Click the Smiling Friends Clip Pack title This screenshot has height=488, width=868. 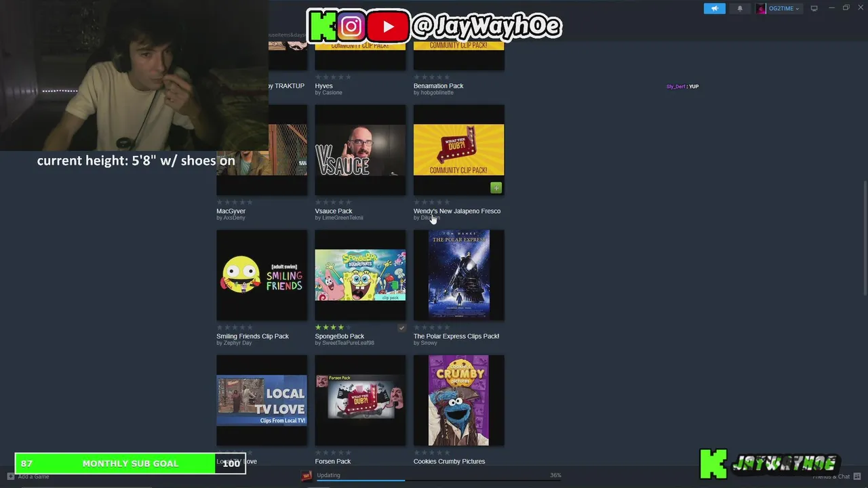(x=252, y=336)
